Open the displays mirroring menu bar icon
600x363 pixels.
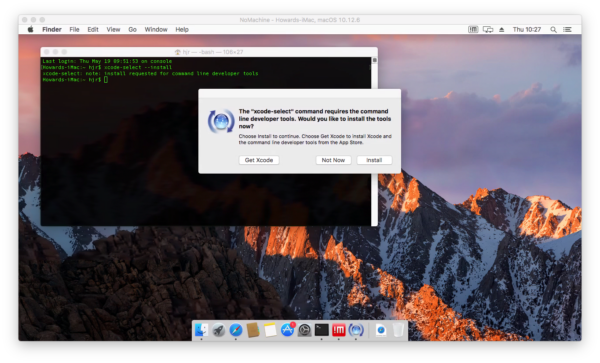pyautogui.click(x=488, y=29)
